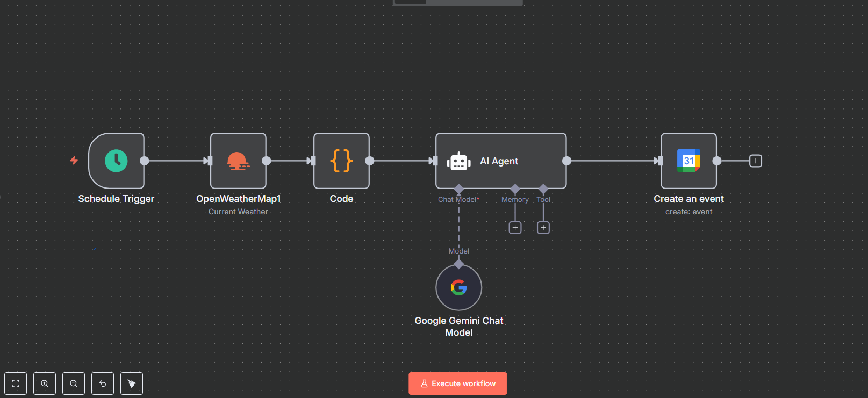
Task: Click the "Tool" connector label
Action: coord(543,199)
